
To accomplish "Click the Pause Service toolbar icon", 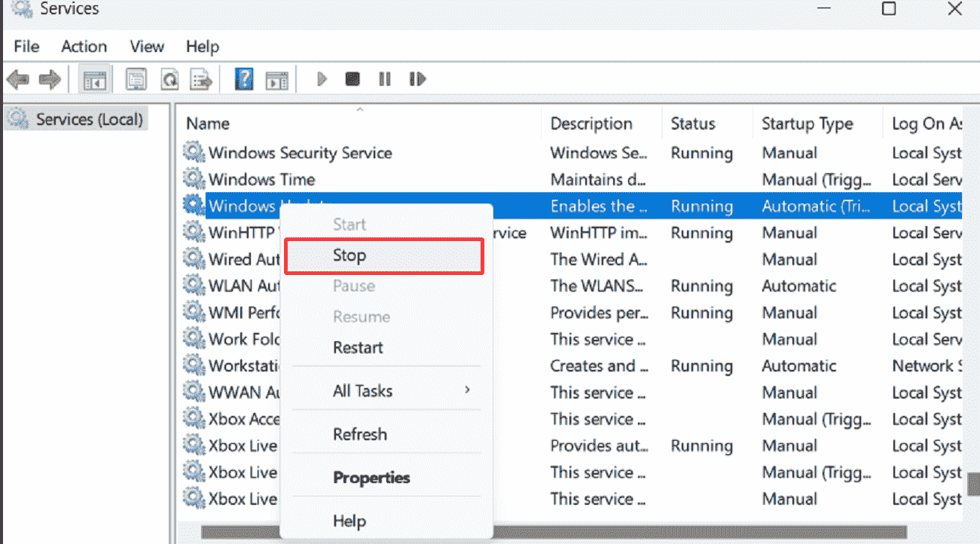I will point(385,79).
